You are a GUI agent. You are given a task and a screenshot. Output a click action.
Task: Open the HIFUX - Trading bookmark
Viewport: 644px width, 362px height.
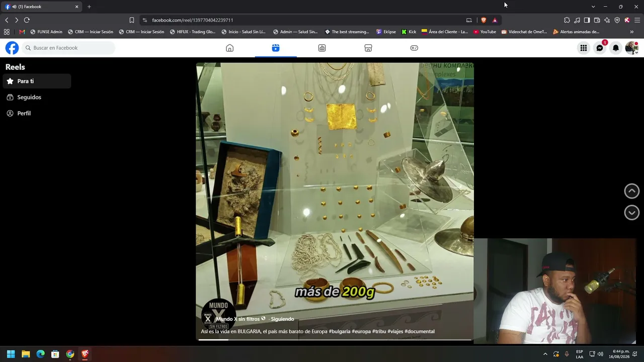(193, 32)
